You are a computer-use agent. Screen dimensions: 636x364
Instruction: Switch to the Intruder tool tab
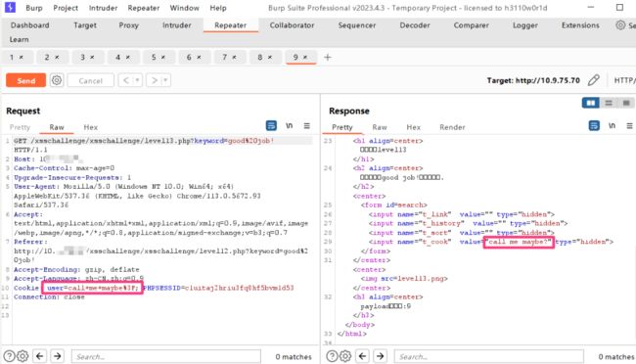click(x=176, y=25)
